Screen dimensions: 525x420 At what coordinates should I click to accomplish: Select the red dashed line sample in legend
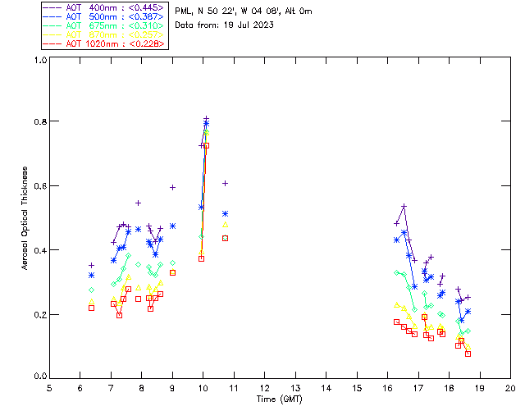(52, 43)
